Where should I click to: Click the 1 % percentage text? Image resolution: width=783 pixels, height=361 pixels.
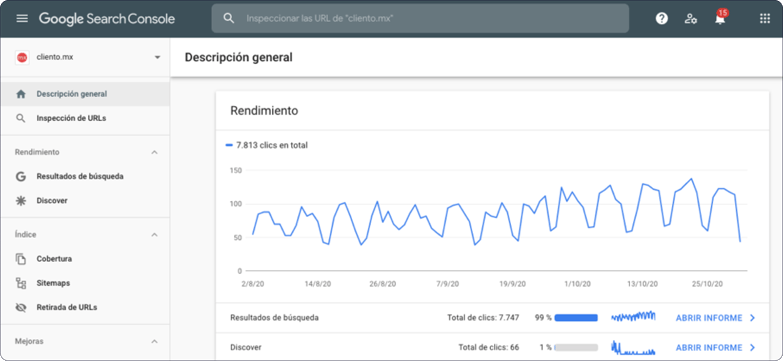click(x=545, y=348)
